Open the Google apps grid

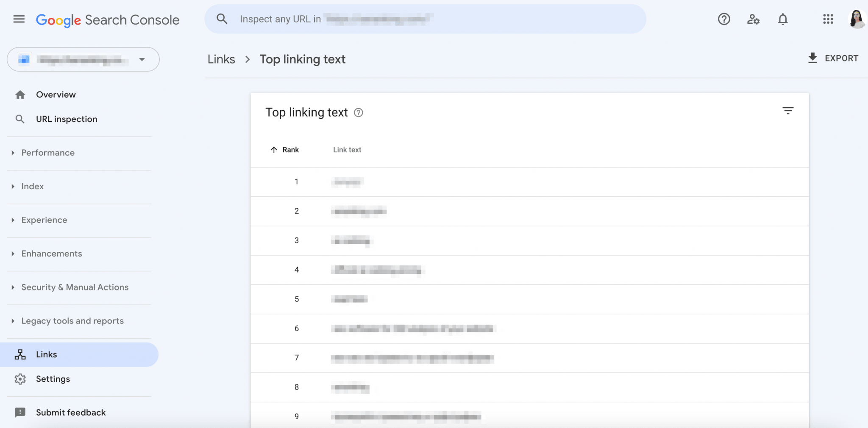pos(828,19)
